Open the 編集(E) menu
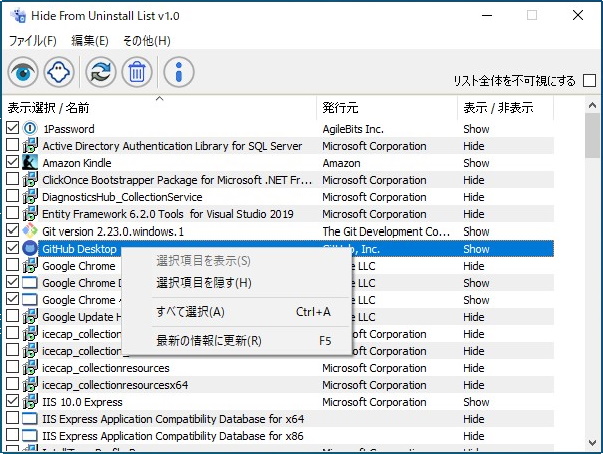The width and height of the screenshot is (603, 454). 90,41
